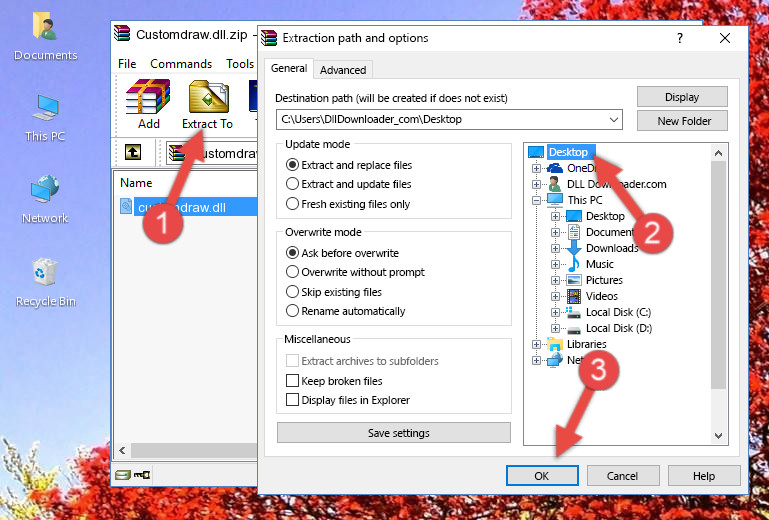Enable Display files in Explorer checkbox

coord(292,399)
